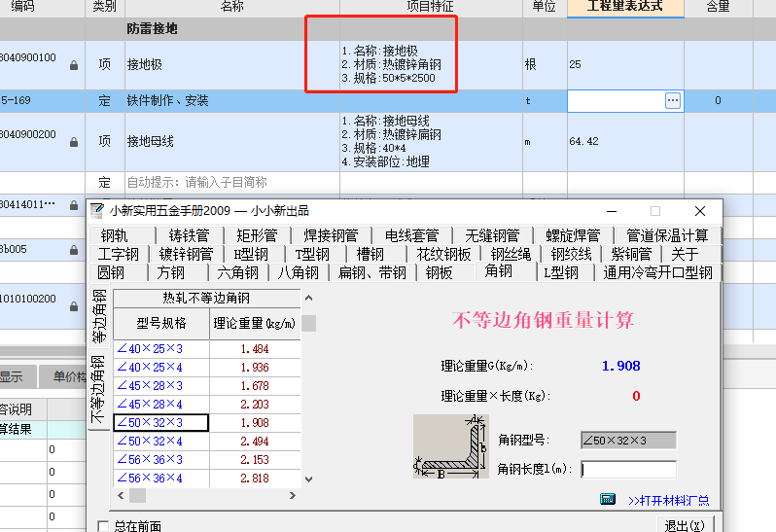This screenshot has width=776, height=532.
Task: Select the 圆钢 tab
Action: click(111, 272)
